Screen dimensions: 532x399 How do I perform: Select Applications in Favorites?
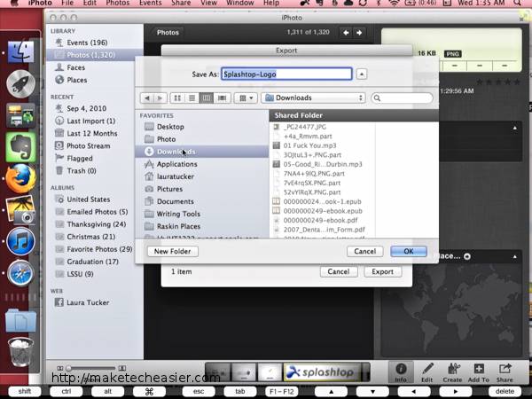(202, 164)
